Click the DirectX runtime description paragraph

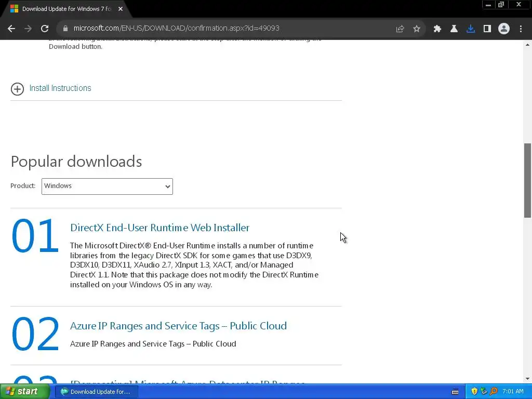[x=194, y=265]
